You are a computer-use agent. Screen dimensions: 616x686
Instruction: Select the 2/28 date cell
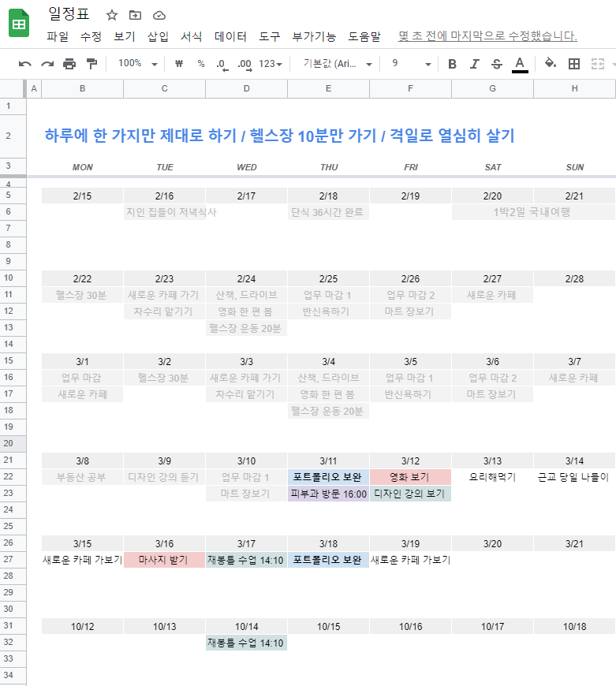574,278
